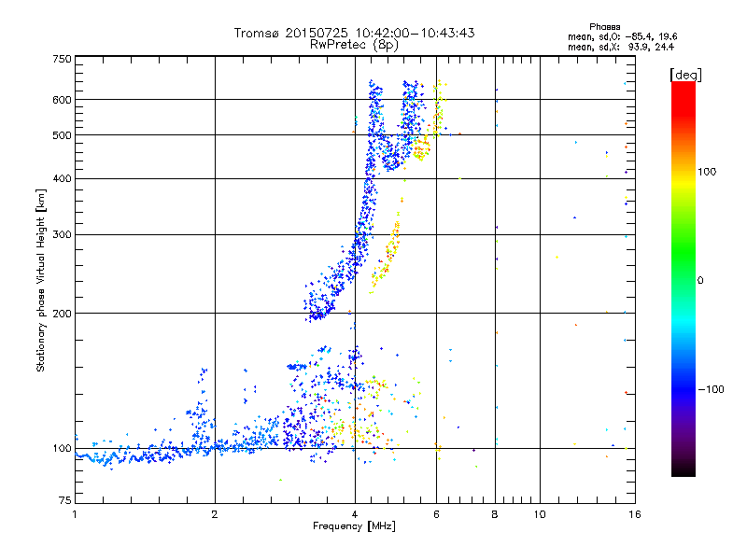Click the y-axis label '400'
Image resolution: width=747 pixels, height=560 pixels.
[x=63, y=178]
